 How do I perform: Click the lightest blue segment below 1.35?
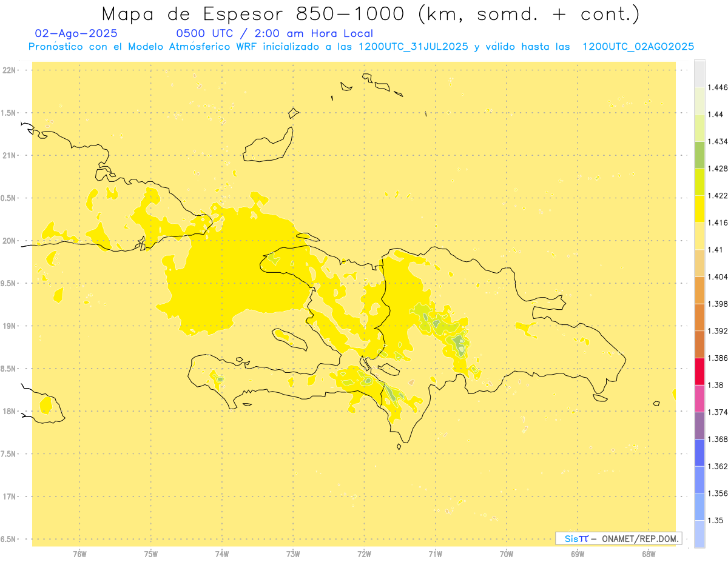point(699,534)
